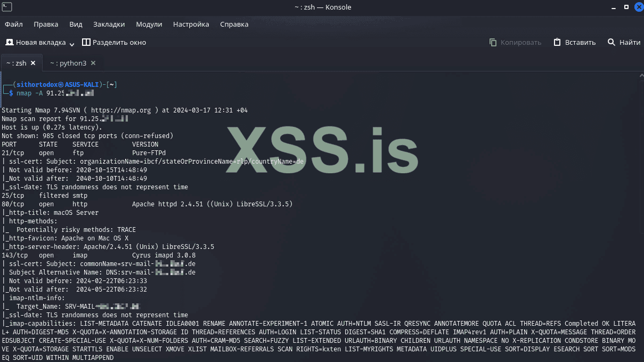Close the '~ : zsh' tab
The width and height of the screenshot is (644, 362).
(x=33, y=63)
